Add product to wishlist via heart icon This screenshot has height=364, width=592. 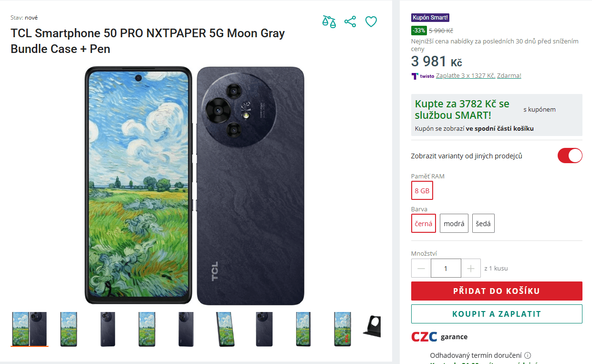(x=371, y=21)
